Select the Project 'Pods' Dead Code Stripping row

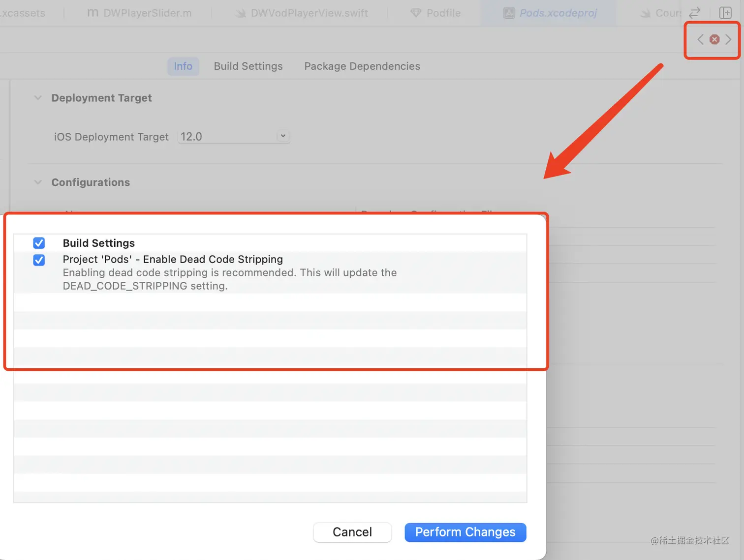(270, 272)
